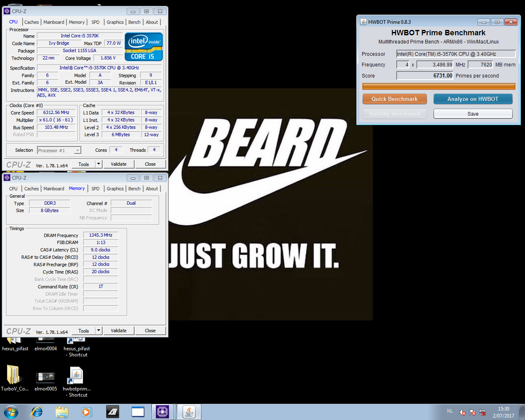The image size is (525, 420).
Task: Launch Internet Explorer from the taskbar
Action: click(x=37, y=412)
